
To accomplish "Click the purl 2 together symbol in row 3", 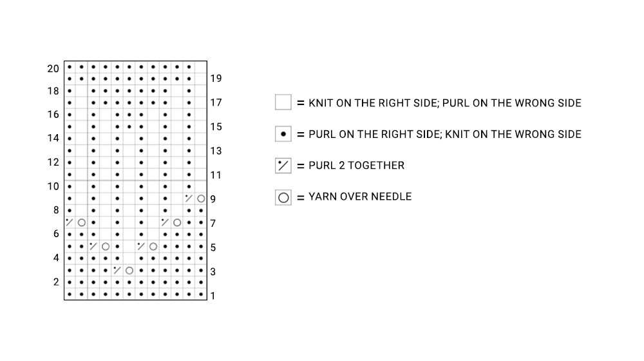I will pos(117,271).
